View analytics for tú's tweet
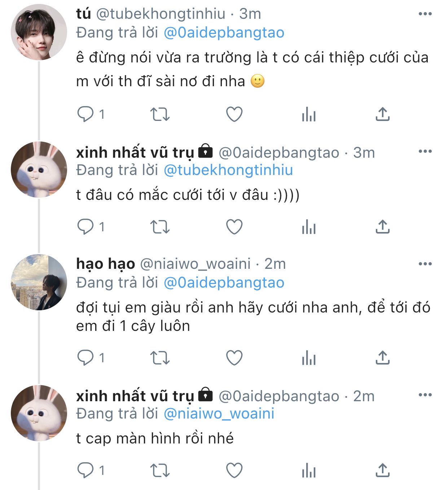 pos(309,115)
